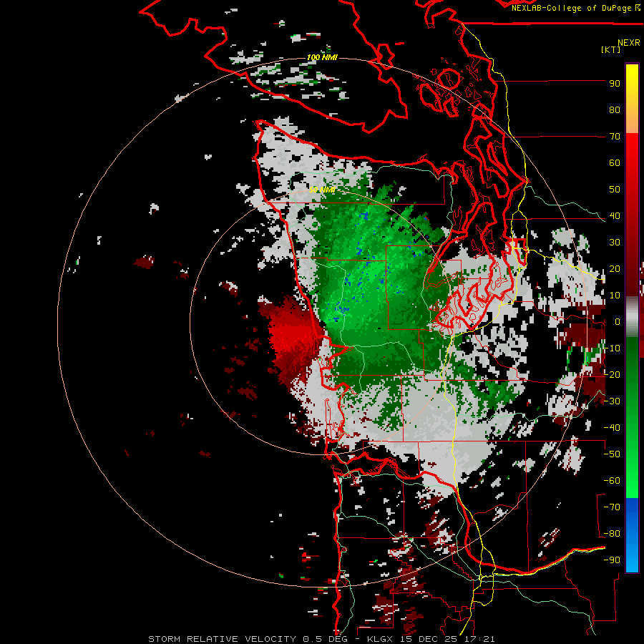644x644 pixels.
Task: Click the blue bottom segment of the color bar
Action: click(632, 535)
